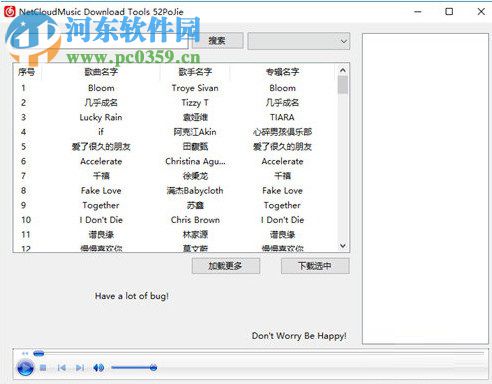Select artist 满杰Babycloth cell
This screenshot has width=492, height=384.
tap(195, 191)
